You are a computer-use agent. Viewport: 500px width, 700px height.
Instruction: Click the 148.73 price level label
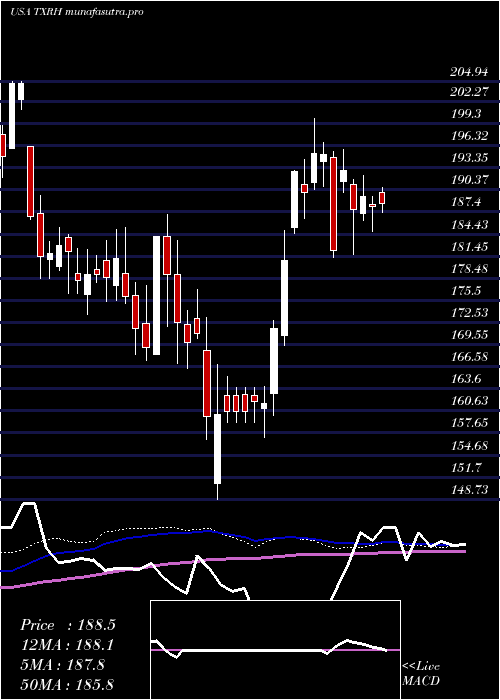coord(468,490)
